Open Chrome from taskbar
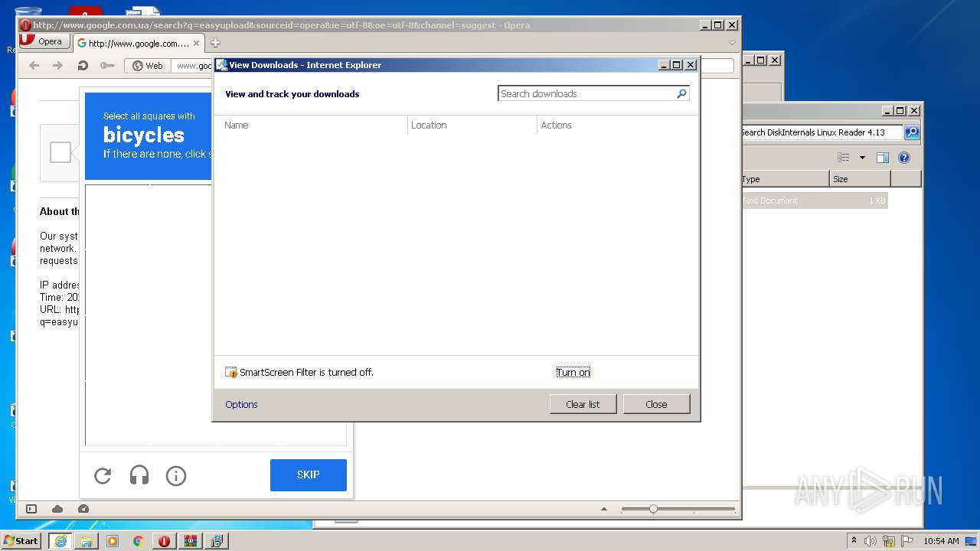980x551 pixels. (x=139, y=541)
